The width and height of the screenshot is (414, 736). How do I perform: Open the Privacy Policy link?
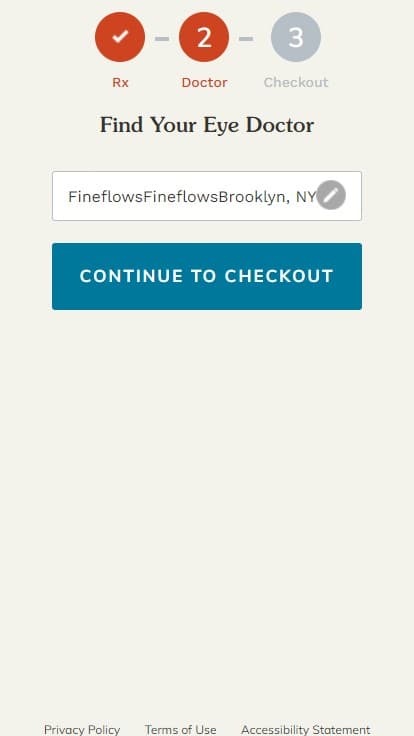(82, 729)
